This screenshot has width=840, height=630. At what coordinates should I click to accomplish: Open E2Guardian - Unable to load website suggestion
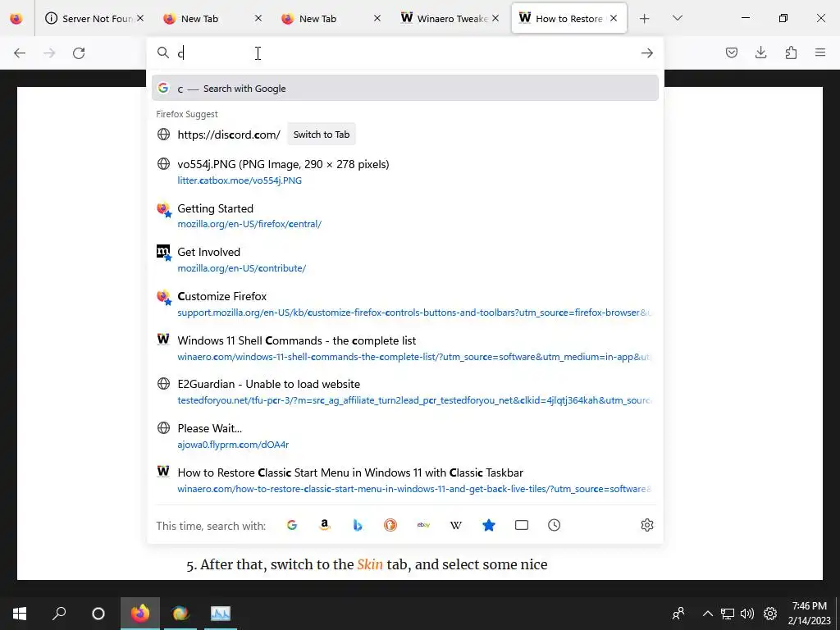click(x=405, y=392)
